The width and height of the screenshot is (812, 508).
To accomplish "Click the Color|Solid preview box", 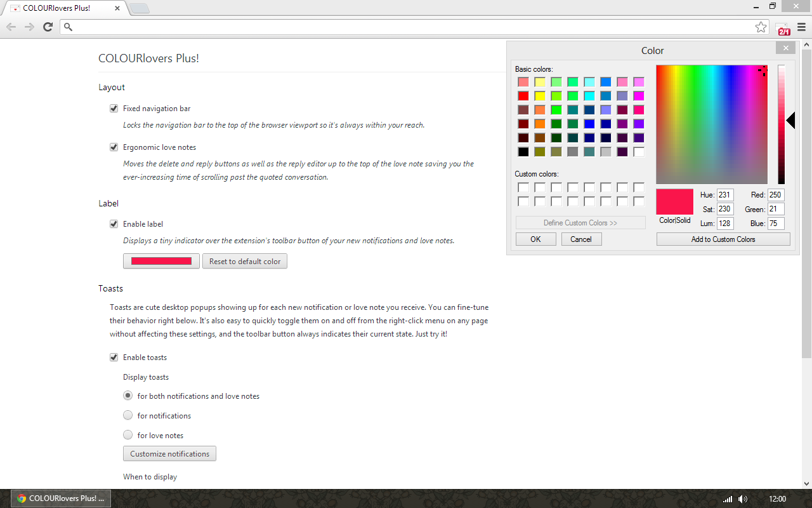I will (675, 201).
